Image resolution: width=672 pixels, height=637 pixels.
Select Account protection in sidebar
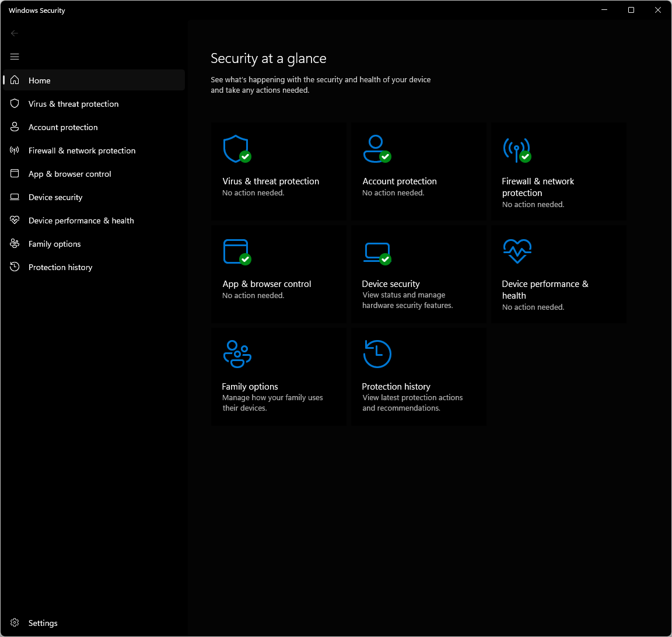point(63,127)
